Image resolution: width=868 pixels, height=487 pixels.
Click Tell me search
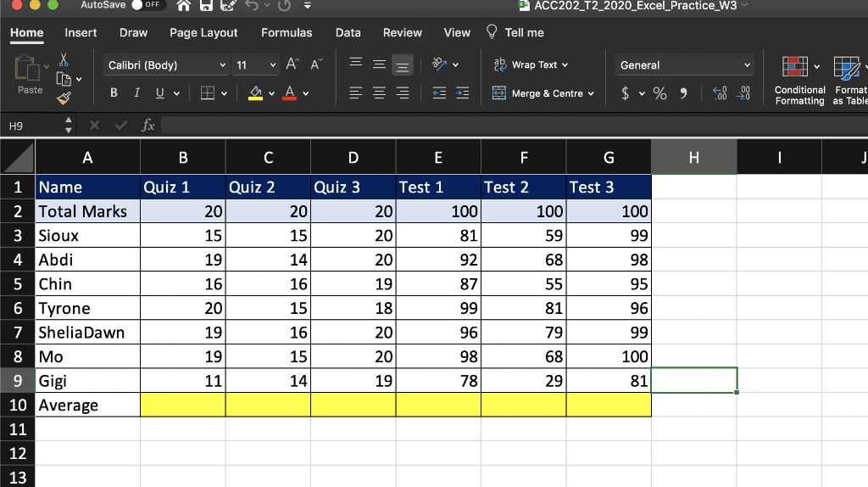[515, 32]
